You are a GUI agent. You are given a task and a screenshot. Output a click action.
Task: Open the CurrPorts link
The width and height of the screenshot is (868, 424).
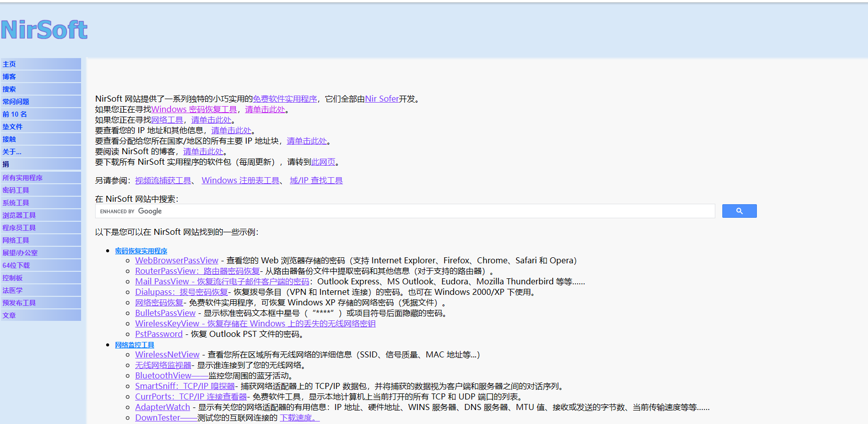[191, 396]
